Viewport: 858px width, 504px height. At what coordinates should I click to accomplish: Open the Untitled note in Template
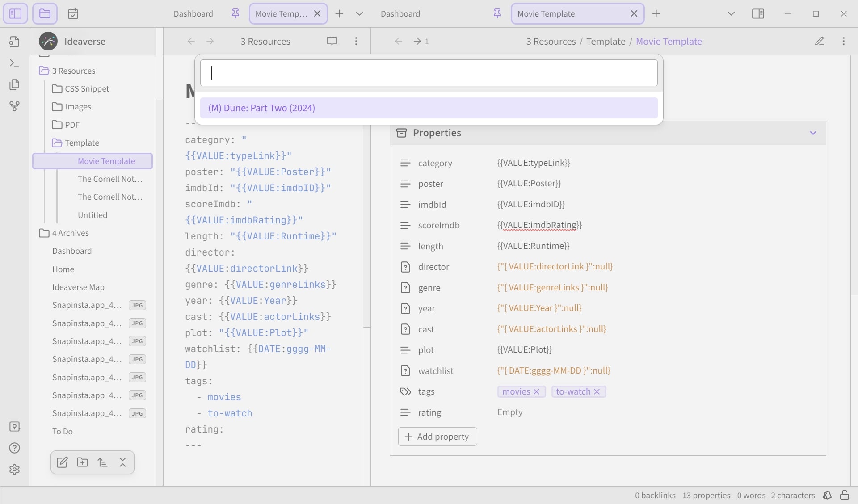[x=93, y=215]
